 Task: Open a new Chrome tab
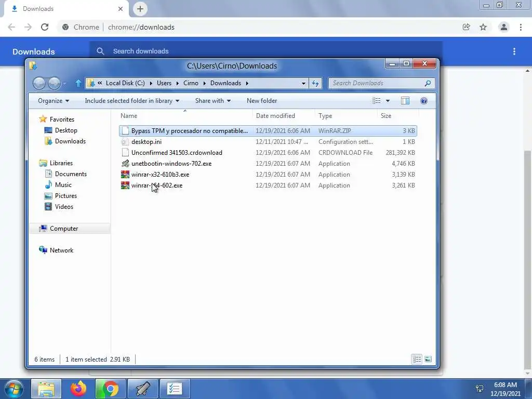tap(140, 9)
